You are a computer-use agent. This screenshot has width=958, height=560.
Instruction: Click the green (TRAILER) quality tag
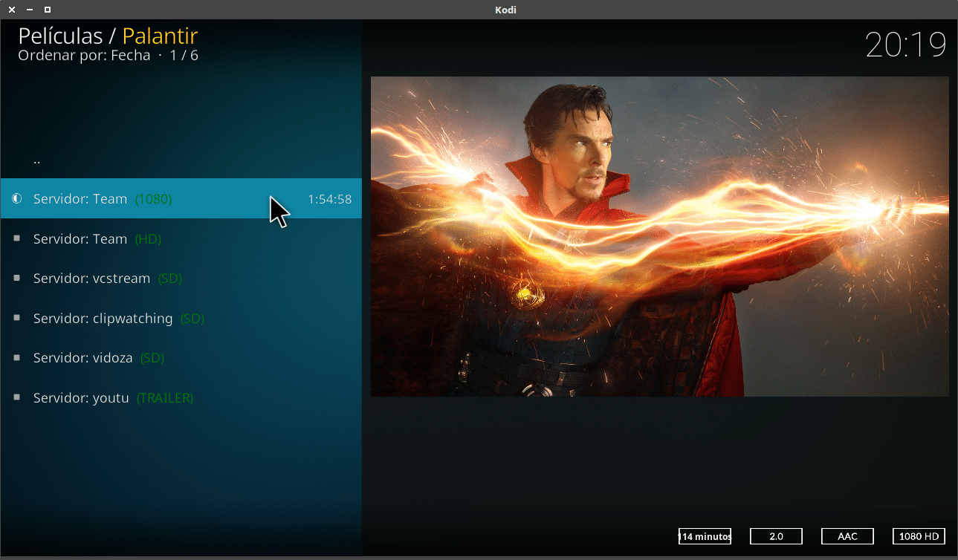click(165, 398)
